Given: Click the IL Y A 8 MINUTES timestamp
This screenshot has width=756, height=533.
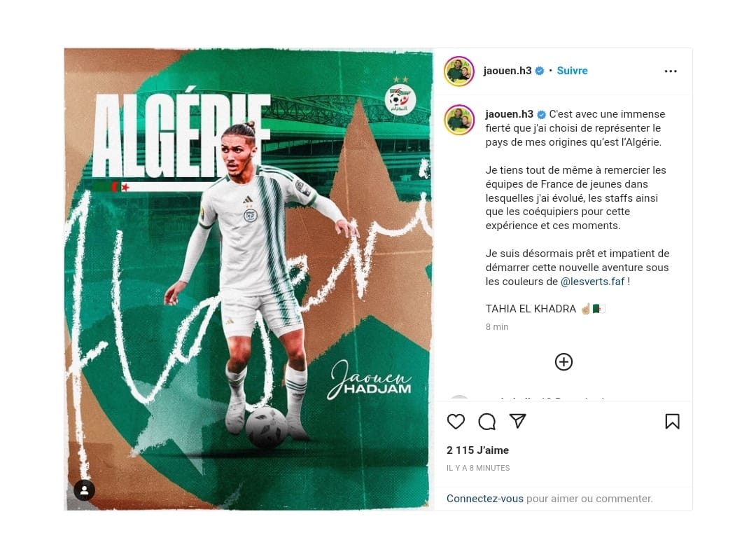Looking at the screenshot, I should coord(478,468).
